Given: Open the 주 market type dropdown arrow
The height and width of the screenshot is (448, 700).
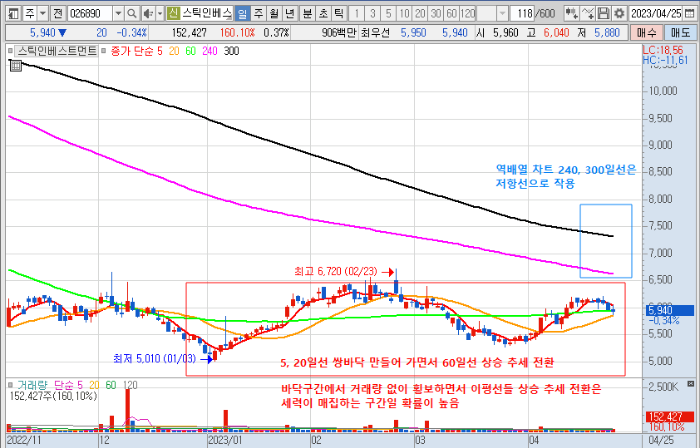Looking at the screenshot, I should click(43, 14).
